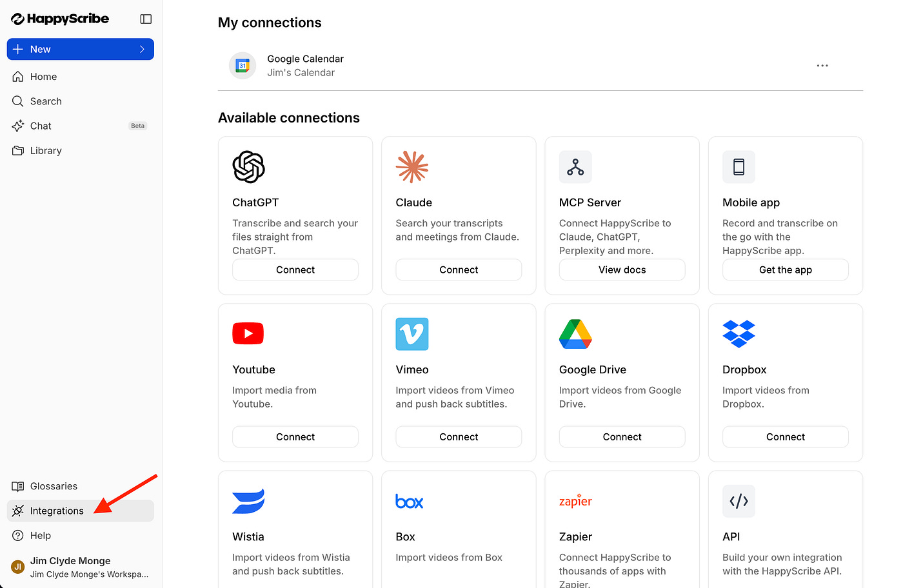Connect Dropbox integration

click(x=786, y=436)
